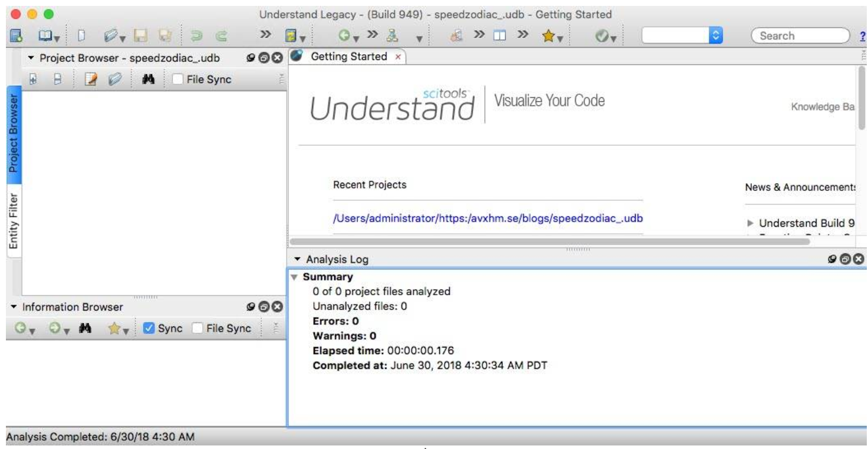Expand the Understand Build news item
This screenshot has width=868, height=449.
coord(751,223)
